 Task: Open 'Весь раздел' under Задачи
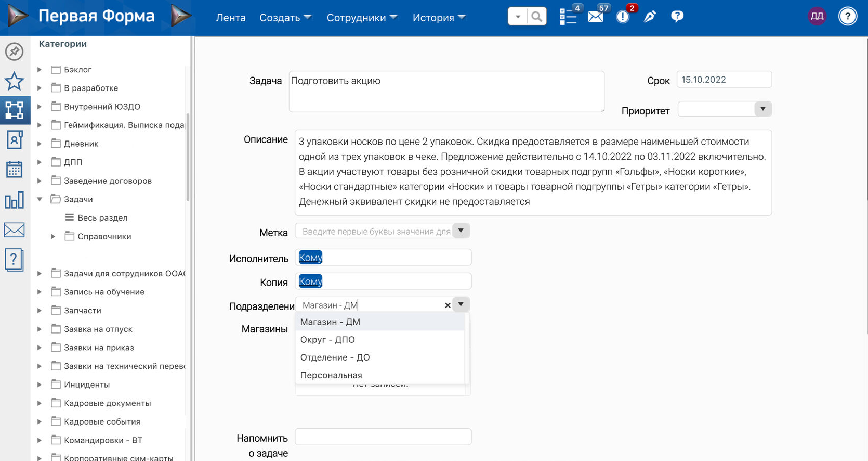102,217
